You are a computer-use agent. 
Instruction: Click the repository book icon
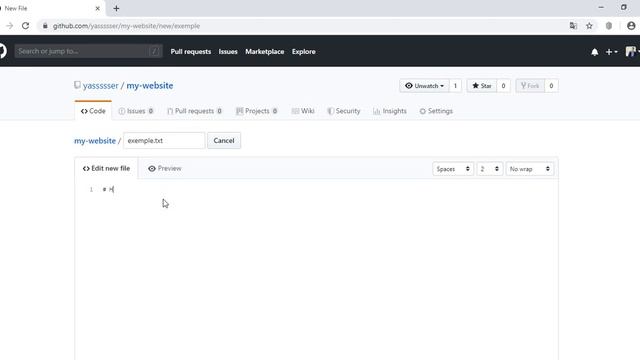[77, 85]
